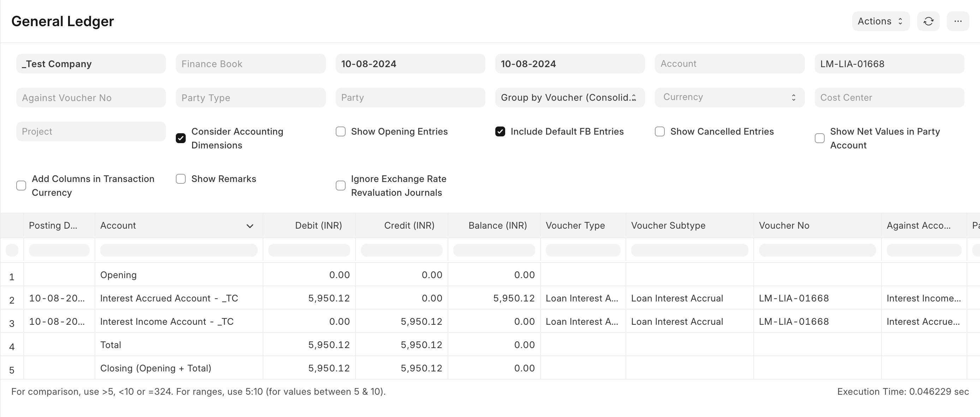This screenshot has height=417, width=980.
Task: Open the Currency selector
Action: pos(729,98)
